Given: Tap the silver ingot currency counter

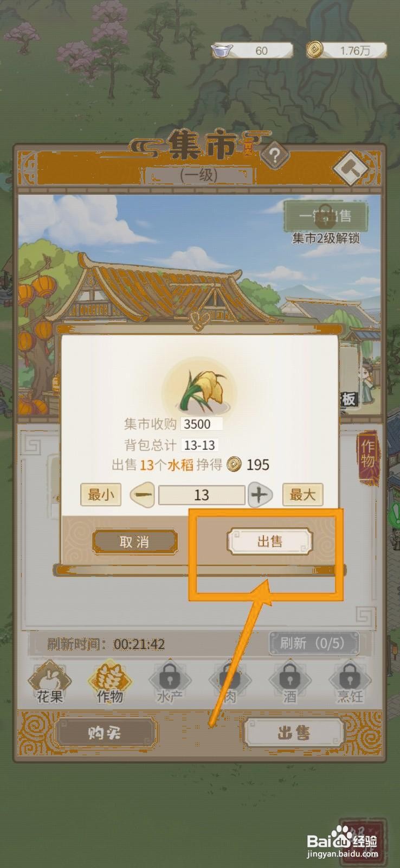Looking at the screenshot, I should click(x=252, y=50).
